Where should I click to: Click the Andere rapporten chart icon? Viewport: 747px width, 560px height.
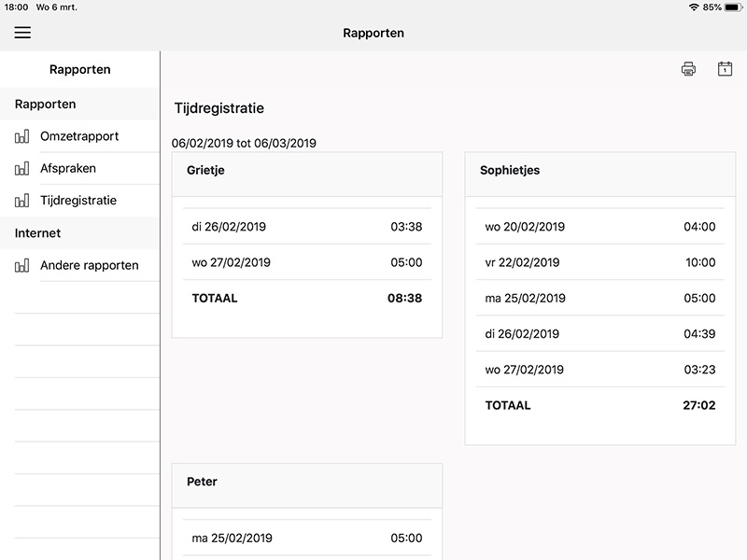click(21, 266)
